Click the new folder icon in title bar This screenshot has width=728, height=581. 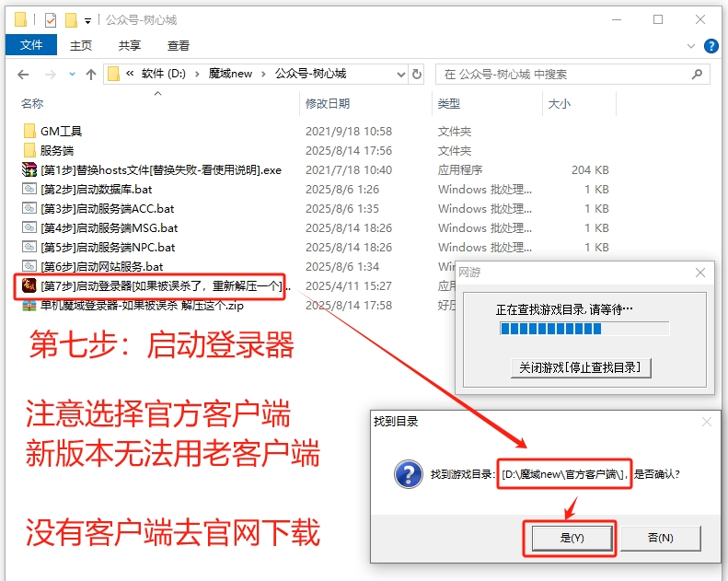point(71,20)
